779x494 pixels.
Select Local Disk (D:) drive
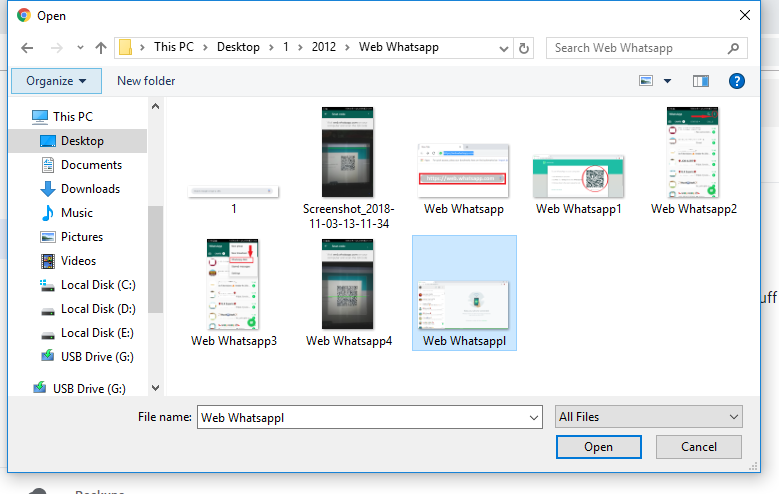[x=87, y=309]
